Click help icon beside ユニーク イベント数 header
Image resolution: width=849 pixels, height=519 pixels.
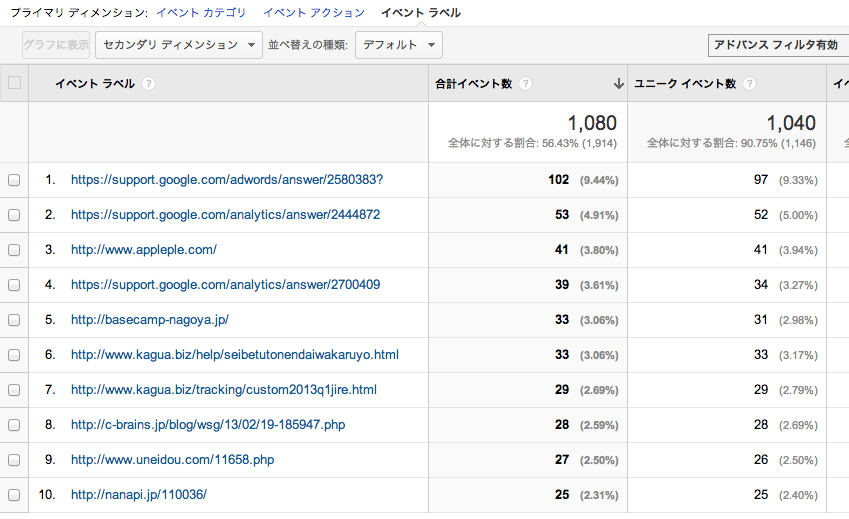750,85
